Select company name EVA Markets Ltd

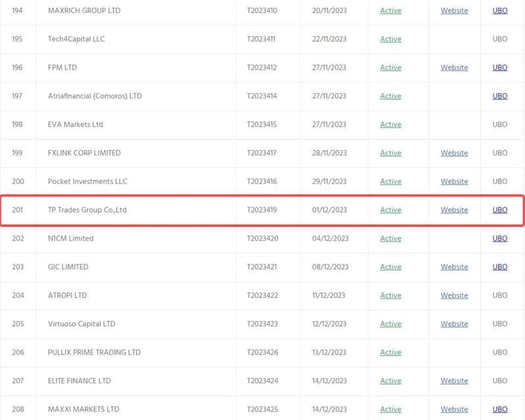click(75, 125)
